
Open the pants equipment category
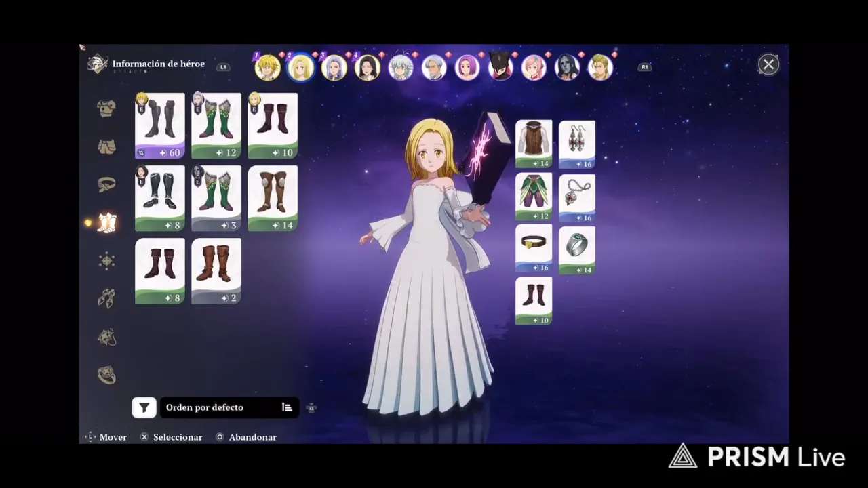106,146
